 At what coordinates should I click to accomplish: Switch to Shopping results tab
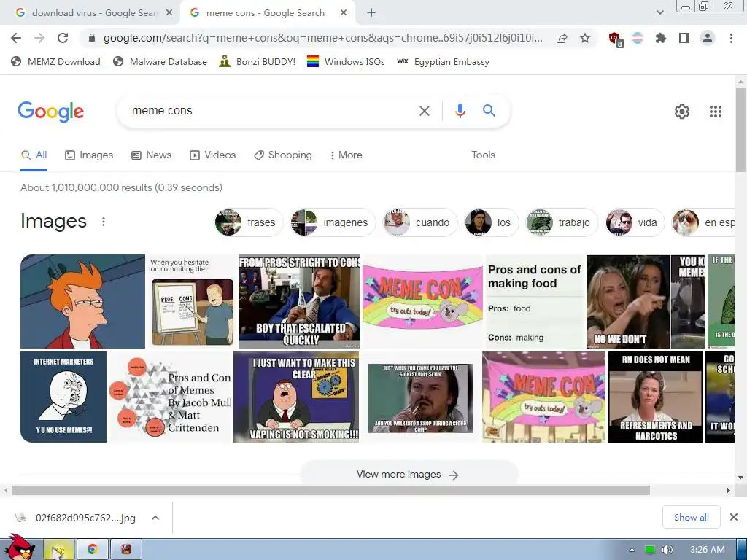(x=283, y=155)
